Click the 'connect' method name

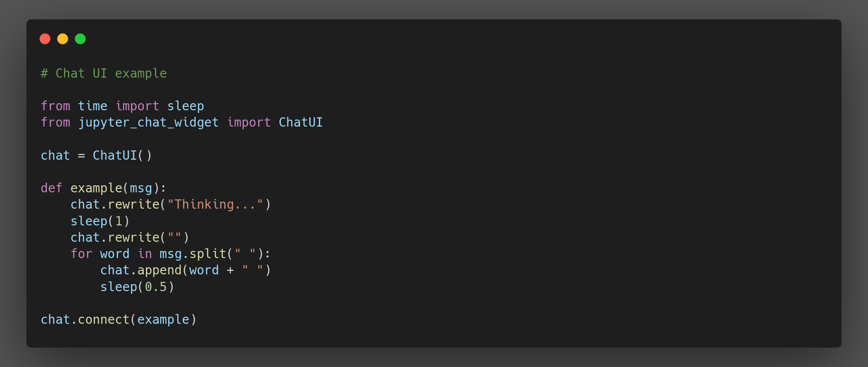pos(104,320)
